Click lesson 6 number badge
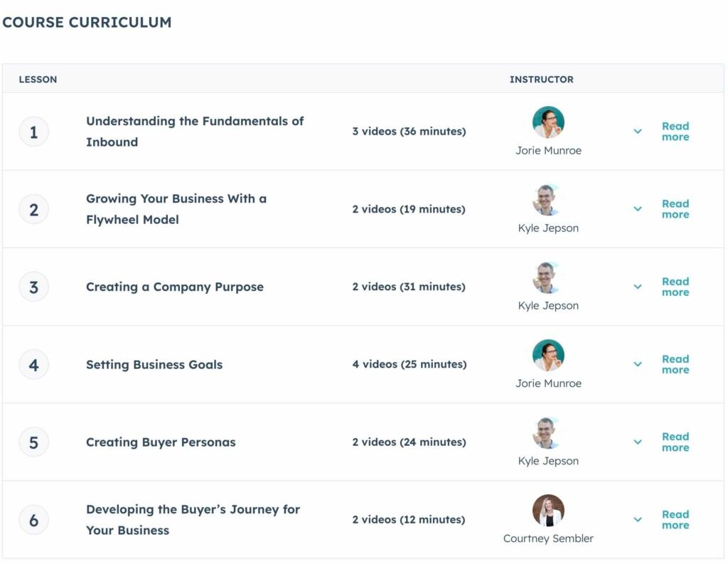 click(33, 520)
